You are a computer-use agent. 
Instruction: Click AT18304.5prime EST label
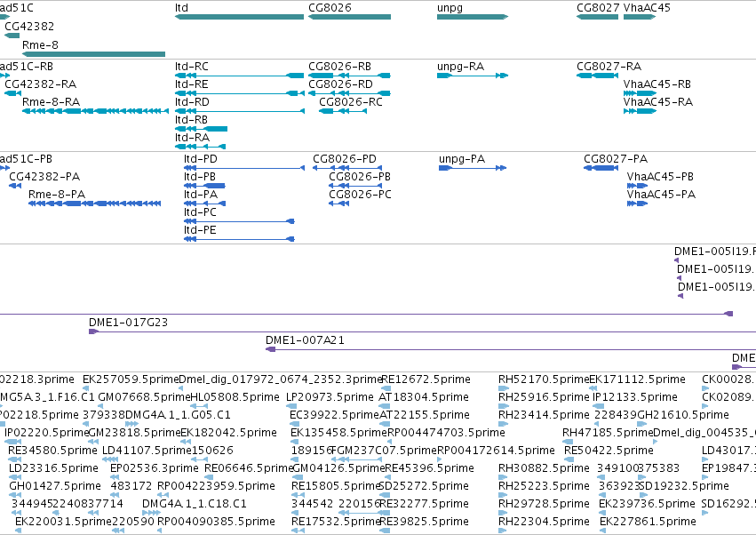tap(424, 397)
